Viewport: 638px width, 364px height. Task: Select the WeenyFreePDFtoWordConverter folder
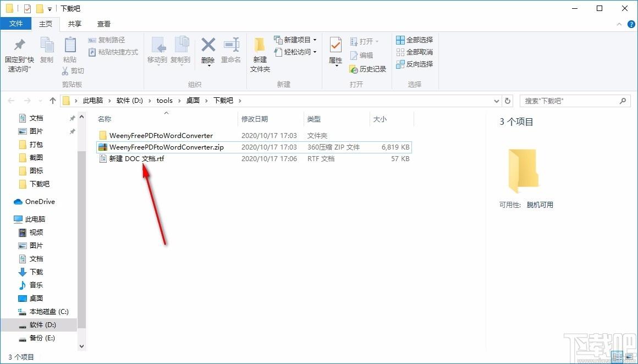(161, 135)
